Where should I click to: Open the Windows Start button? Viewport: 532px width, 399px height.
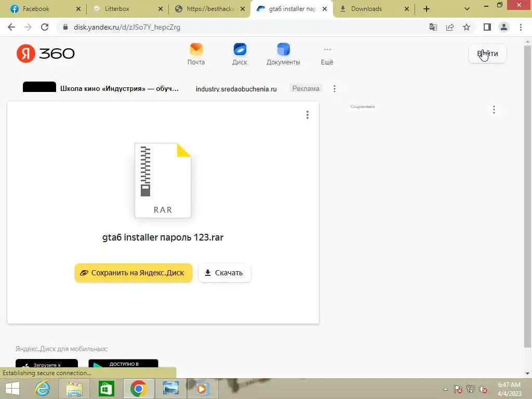[12, 389]
